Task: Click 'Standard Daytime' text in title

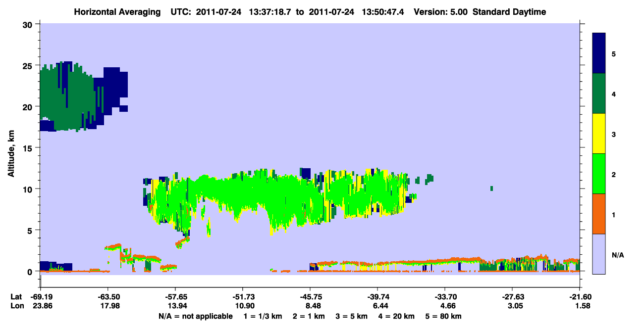Action: click(x=509, y=12)
